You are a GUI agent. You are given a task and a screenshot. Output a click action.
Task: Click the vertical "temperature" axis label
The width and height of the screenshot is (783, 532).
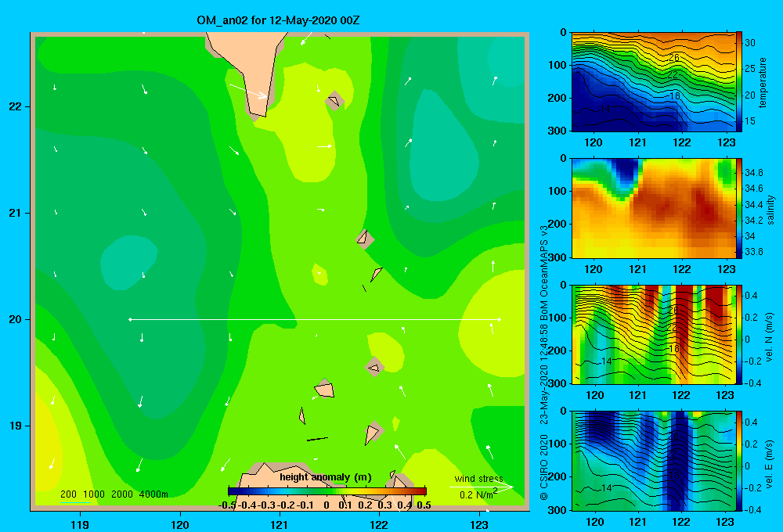point(763,82)
